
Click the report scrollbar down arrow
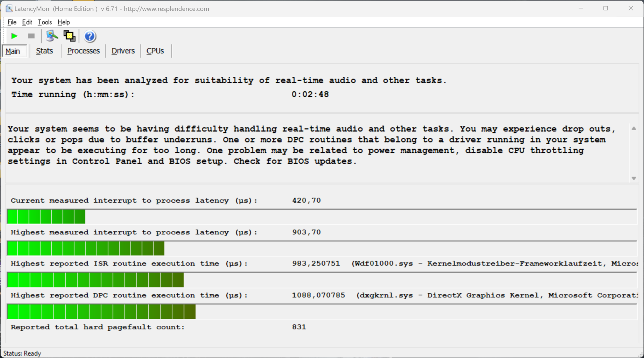click(634, 178)
